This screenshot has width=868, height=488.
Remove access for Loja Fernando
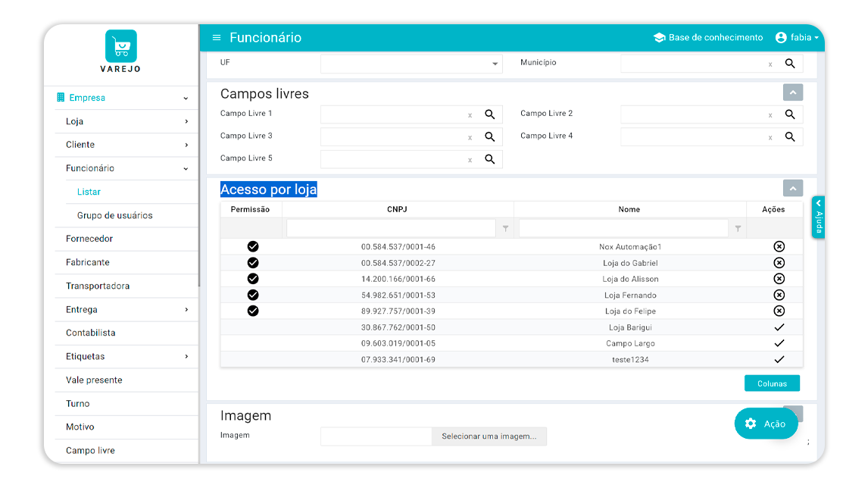tap(779, 295)
